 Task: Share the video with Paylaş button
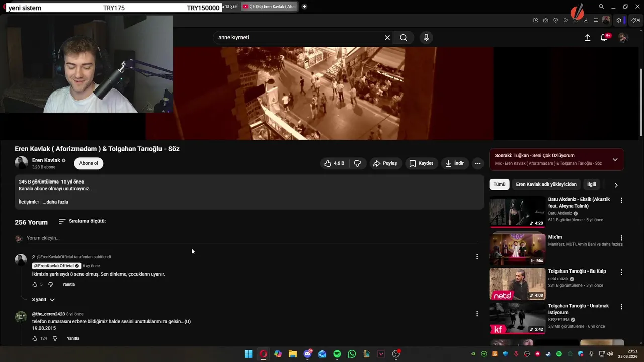tap(385, 163)
